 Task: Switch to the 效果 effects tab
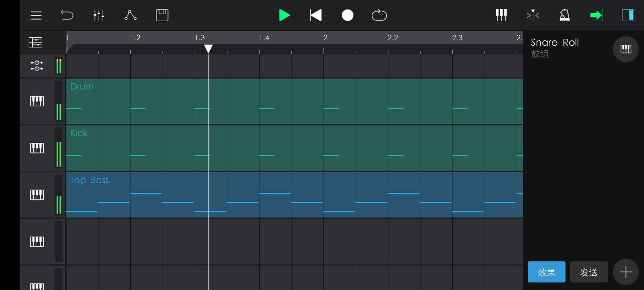pyautogui.click(x=546, y=272)
